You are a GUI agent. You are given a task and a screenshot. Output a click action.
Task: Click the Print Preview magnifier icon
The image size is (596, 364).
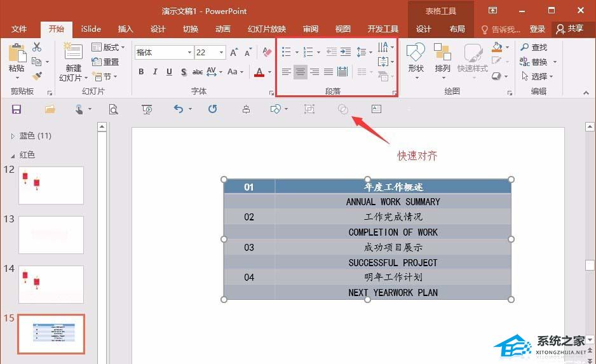pos(113,109)
